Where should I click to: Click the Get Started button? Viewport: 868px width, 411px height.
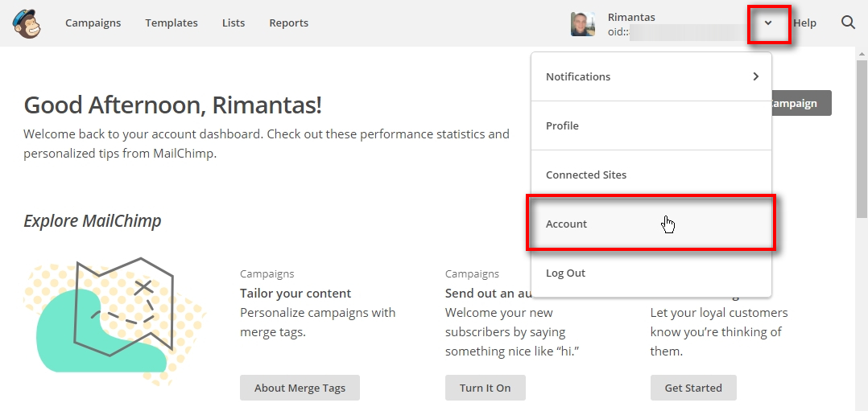693,388
